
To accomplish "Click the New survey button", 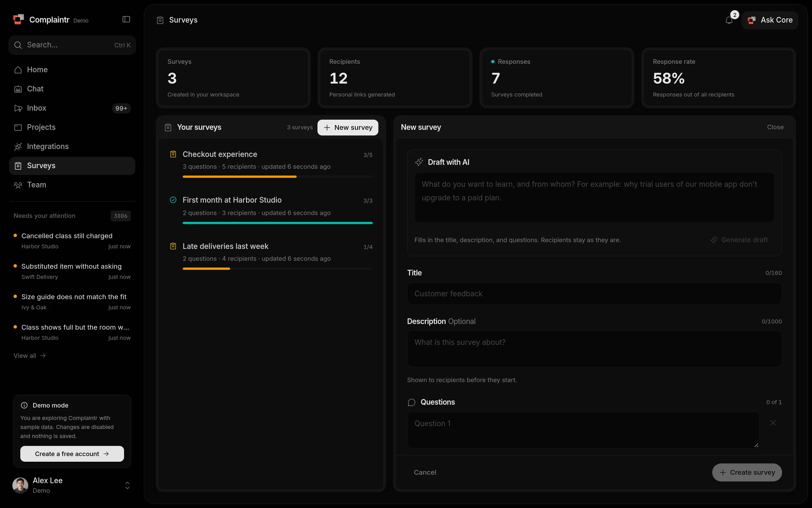I will pyautogui.click(x=348, y=127).
